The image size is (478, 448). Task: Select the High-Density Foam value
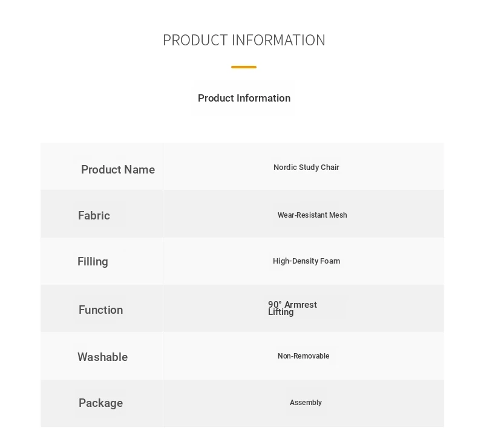coord(306,261)
